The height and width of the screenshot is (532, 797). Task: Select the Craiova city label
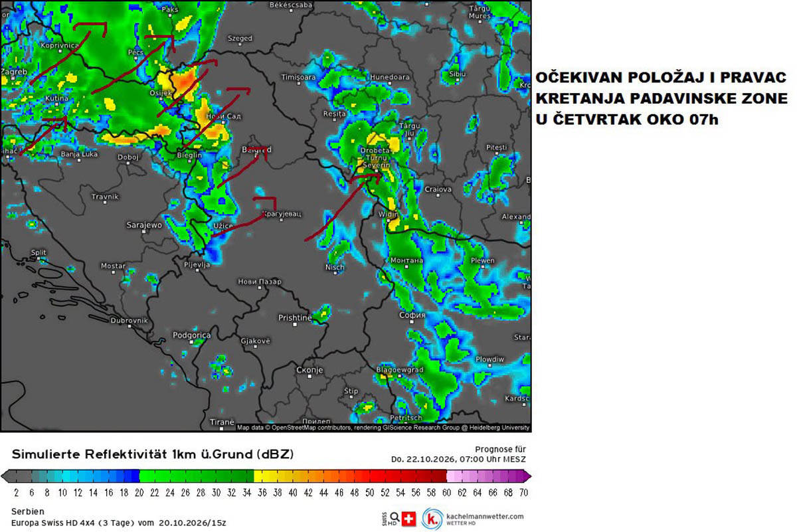tap(438, 189)
